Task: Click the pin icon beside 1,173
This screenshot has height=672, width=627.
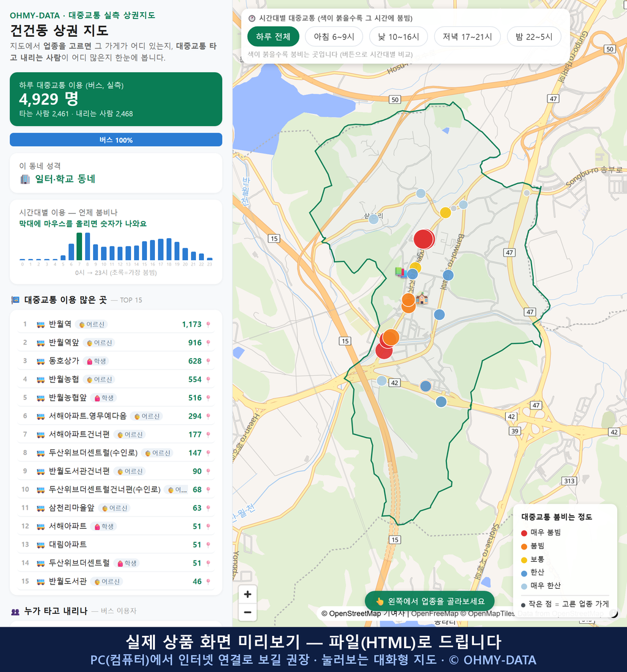Action: [x=208, y=324]
